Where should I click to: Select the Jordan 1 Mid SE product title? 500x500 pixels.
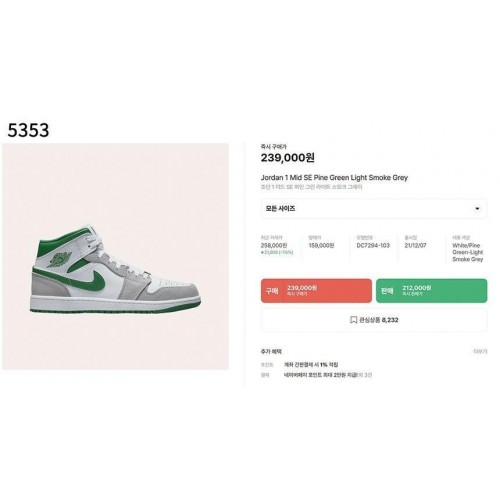tap(334, 178)
